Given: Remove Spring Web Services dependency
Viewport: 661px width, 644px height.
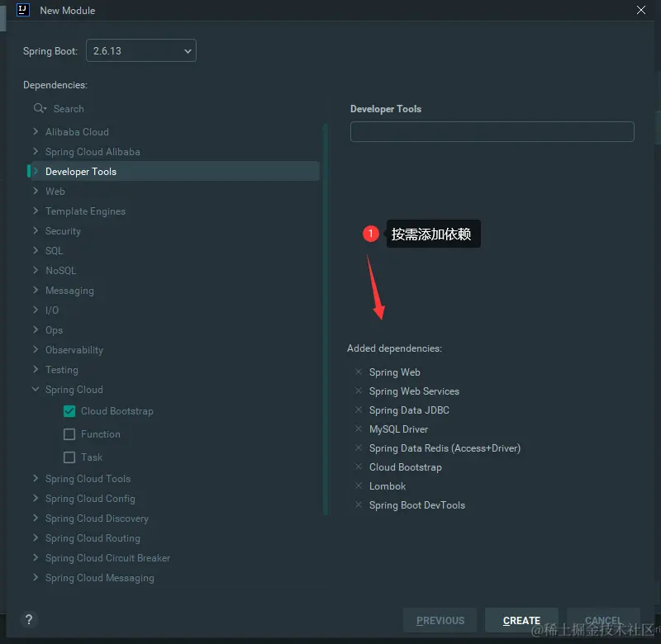Looking at the screenshot, I should click(359, 391).
